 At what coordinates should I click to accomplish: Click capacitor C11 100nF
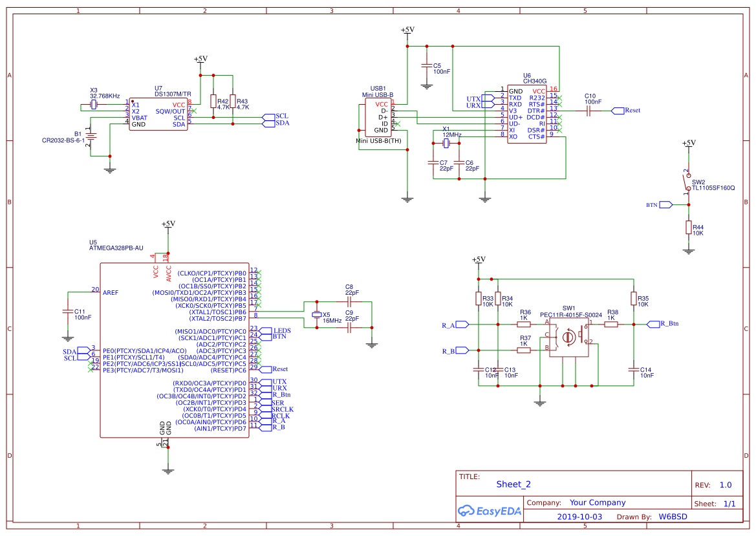[x=67, y=312]
